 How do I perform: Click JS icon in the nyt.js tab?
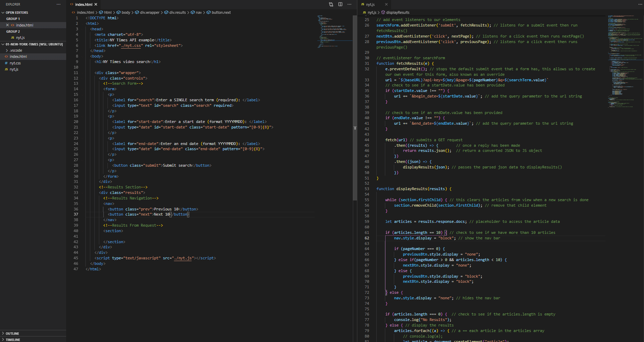click(362, 4)
